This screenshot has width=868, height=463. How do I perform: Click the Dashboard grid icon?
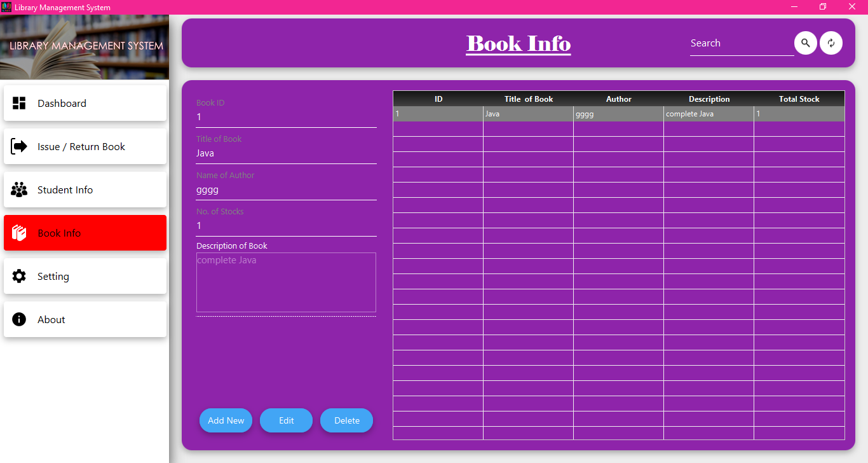[x=19, y=103]
